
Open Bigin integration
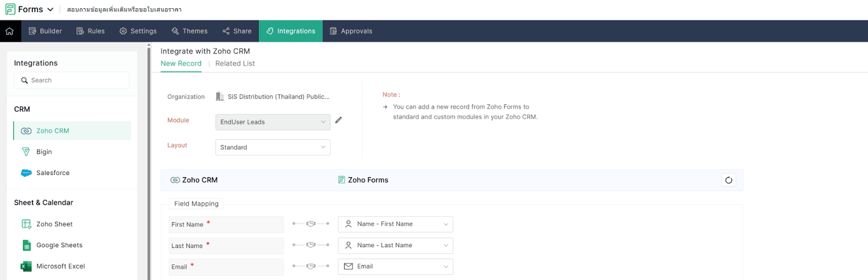44,152
